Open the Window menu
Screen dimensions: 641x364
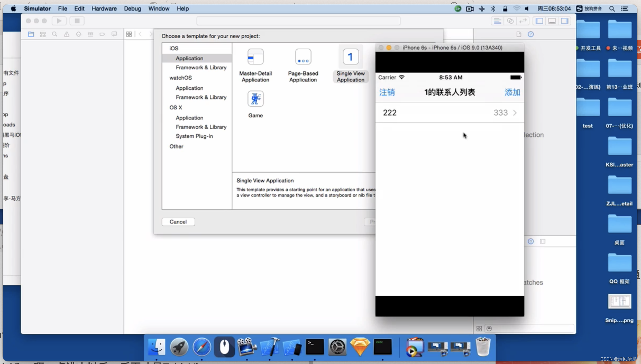[159, 8]
